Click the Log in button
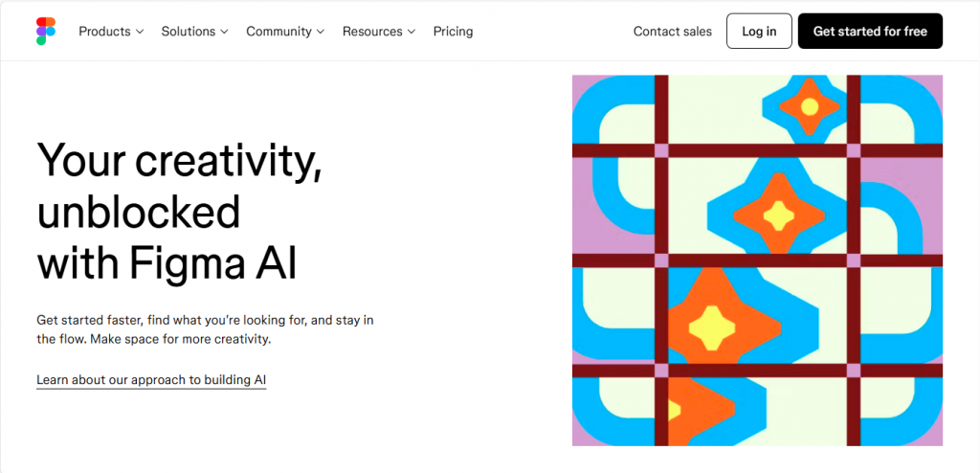Screen dimensions: 980x473 (759, 32)
